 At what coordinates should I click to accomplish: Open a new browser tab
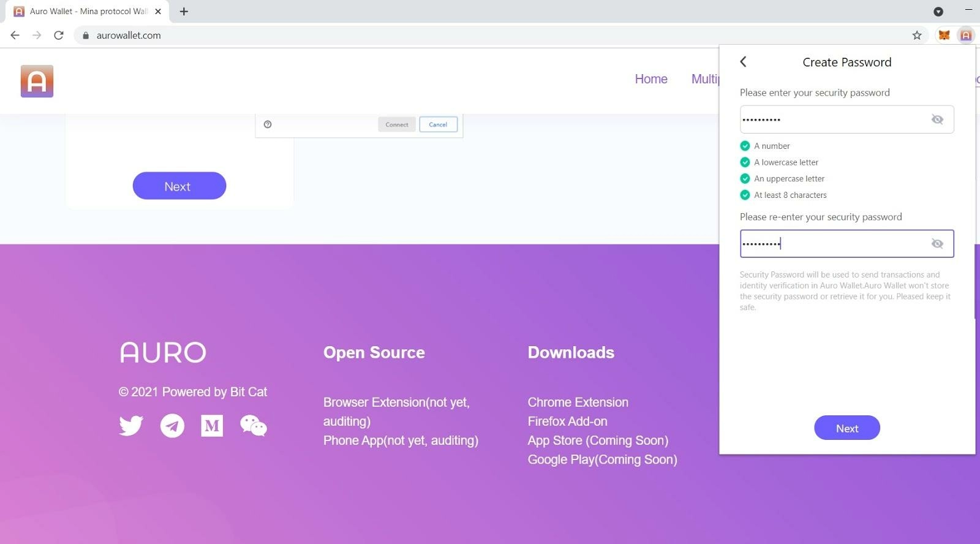(x=184, y=11)
